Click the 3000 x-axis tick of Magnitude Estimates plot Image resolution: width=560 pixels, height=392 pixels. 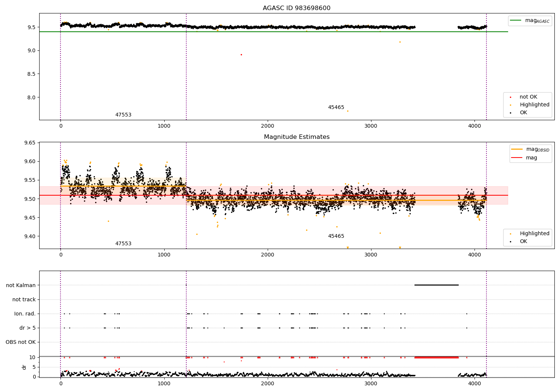(371, 255)
